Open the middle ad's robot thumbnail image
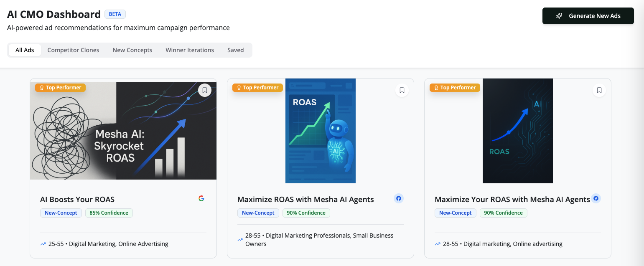Viewport: 644px width, 266px height. 320,131
